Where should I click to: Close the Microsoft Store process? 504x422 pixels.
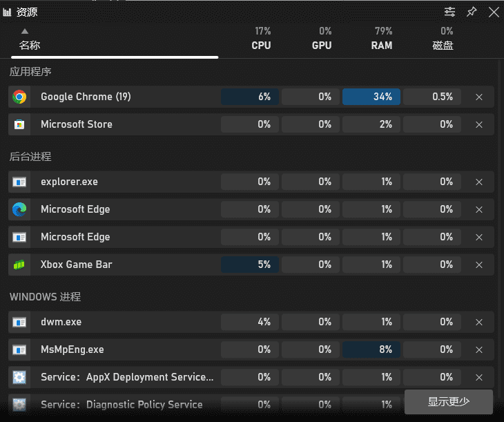[479, 124]
